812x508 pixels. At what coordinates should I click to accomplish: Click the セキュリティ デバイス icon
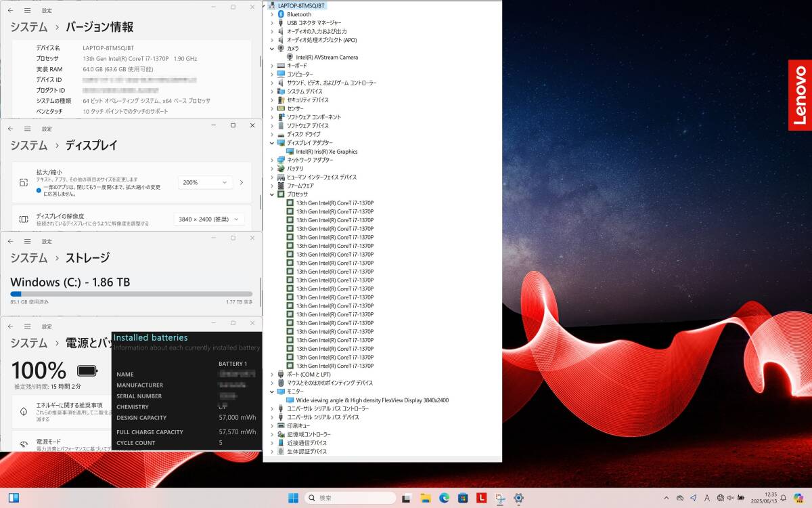click(281, 100)
